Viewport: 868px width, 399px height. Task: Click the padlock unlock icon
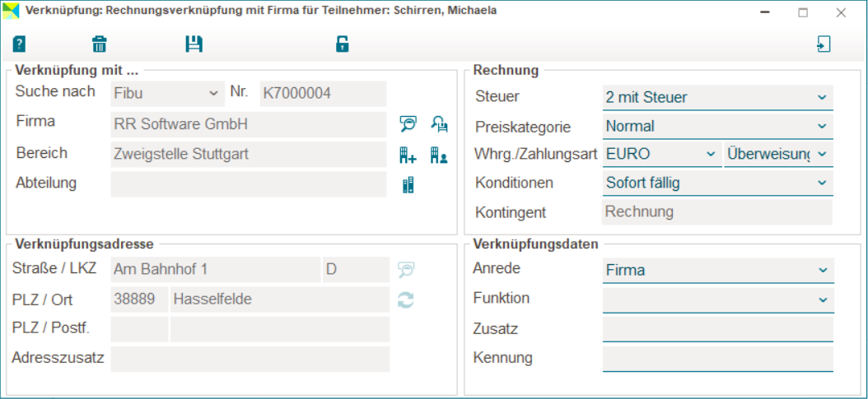343,44
